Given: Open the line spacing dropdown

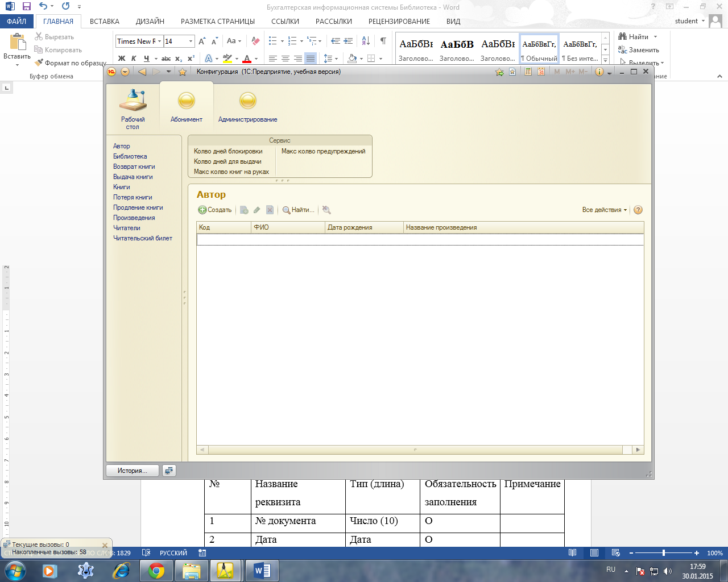Looking at the screenshot, I should point(330,59).
